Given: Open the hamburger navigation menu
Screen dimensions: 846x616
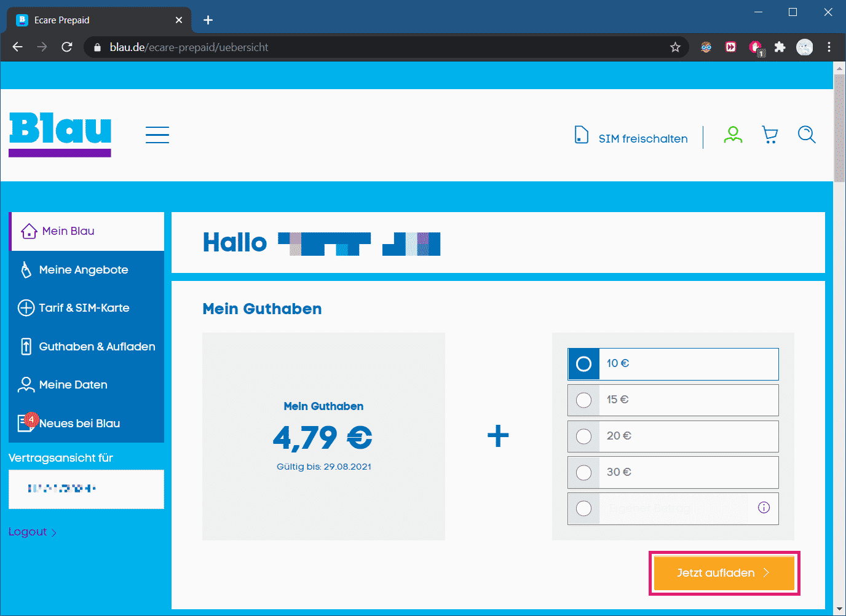Looking at the screenshot, I should tap(157, 135).
